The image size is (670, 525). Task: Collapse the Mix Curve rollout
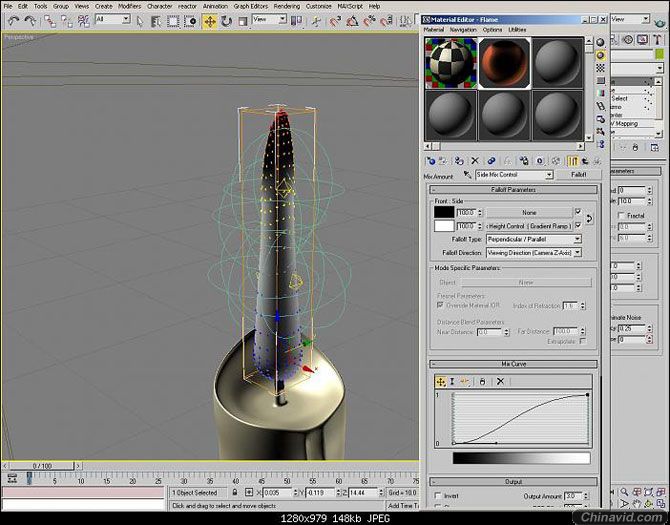point(513,364)
